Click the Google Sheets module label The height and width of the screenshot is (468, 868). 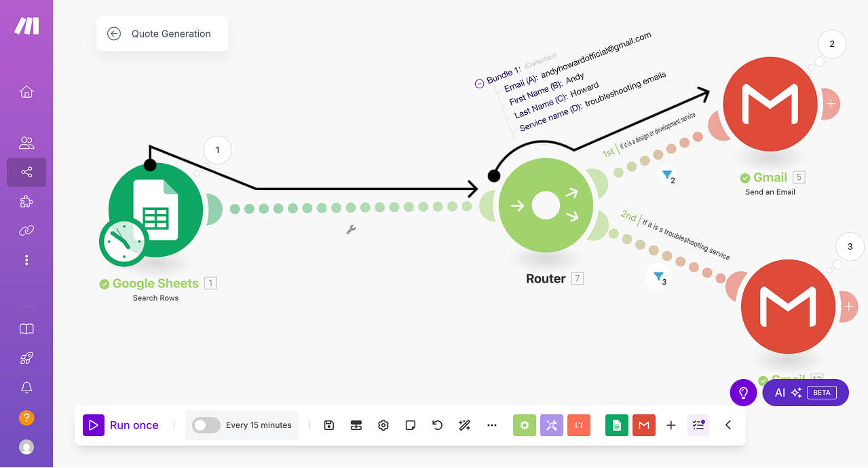155,284
